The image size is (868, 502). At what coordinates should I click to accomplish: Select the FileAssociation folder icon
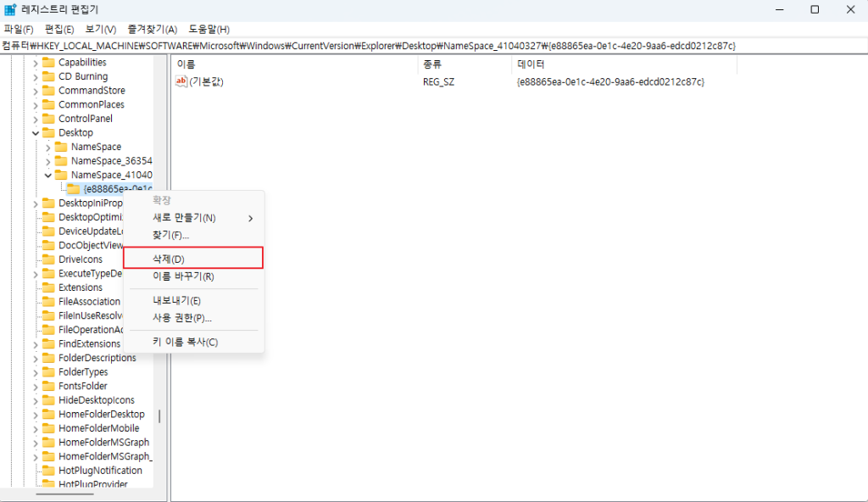coord(48,301)
